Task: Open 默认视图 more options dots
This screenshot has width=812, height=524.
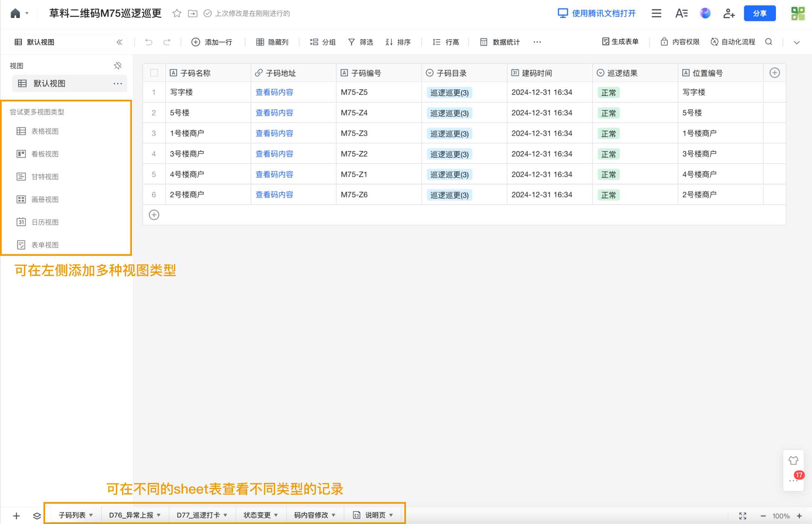Action: [118, 83]
